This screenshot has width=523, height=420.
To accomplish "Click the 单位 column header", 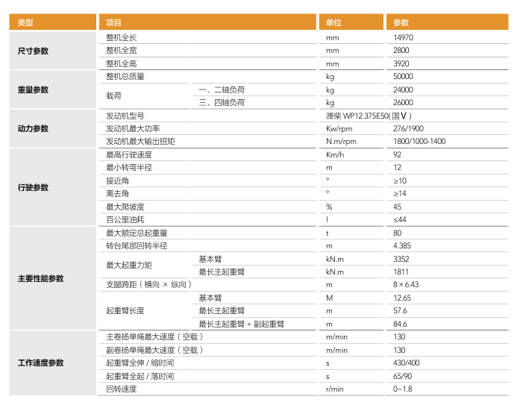I will [351, 22].
